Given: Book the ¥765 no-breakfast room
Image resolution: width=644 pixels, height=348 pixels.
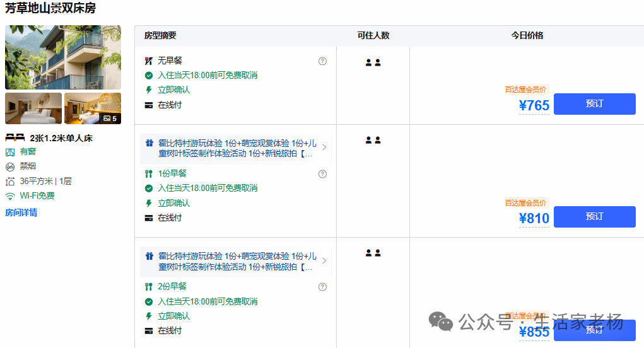Looking at the screenshot, I should click(594, 104).
